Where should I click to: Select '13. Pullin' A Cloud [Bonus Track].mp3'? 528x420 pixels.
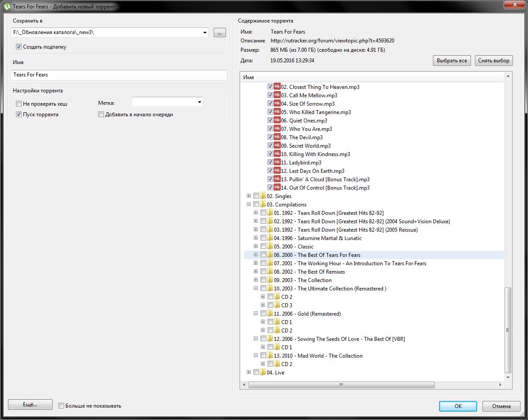pos(325,179)
